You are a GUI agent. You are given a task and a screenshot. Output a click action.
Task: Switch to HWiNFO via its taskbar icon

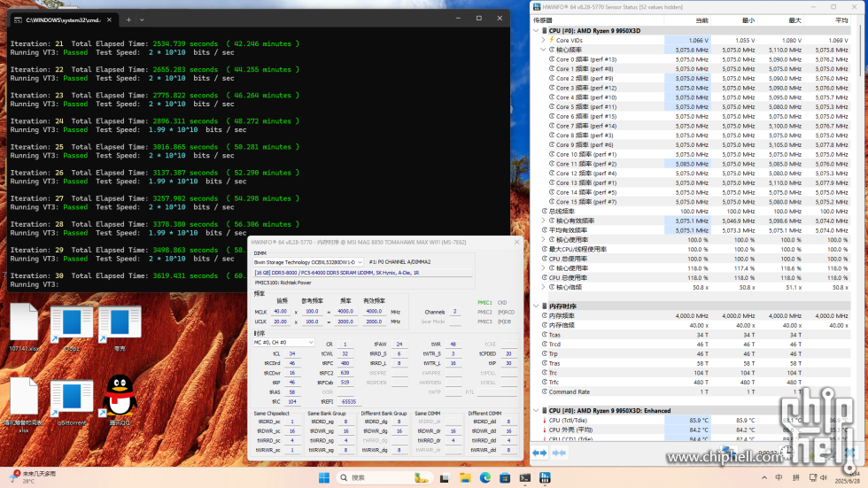point(545,478)
